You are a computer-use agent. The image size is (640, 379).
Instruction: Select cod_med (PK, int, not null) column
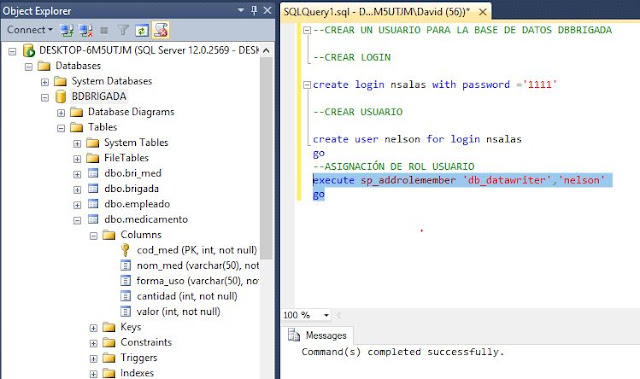tap(197, 250)
